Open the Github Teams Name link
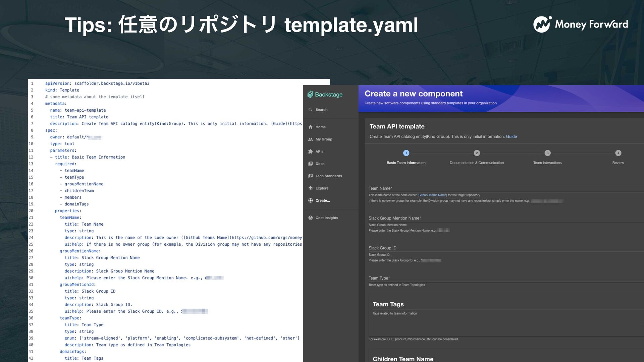This screenshot has height=362, width=644. click(432, 195)
